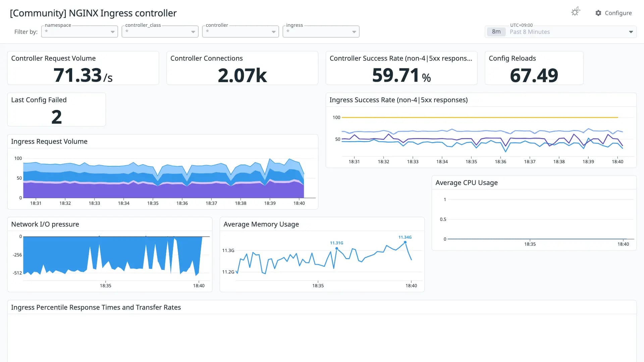The height and width of the screenshot is (362, 644).
Task: Click the Average Memory Usage widget title
Action: pyautogui.click(x=261, y=224)
